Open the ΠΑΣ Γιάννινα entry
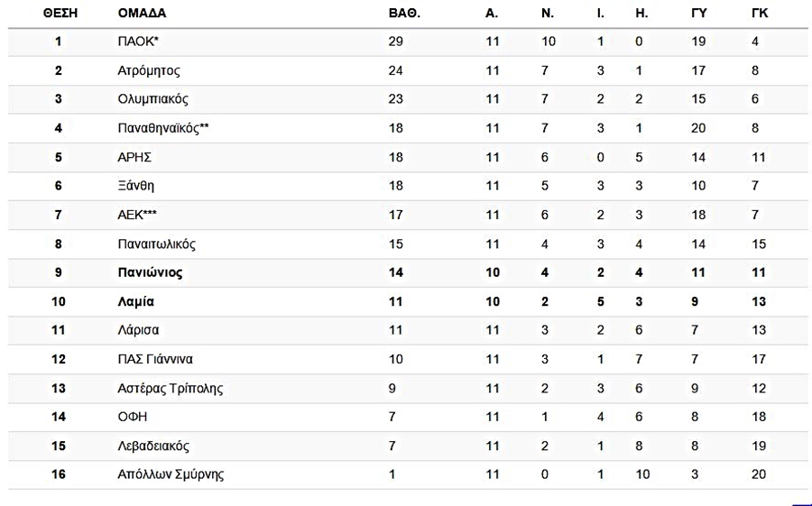The width and height of the screenshot is (812, 506). (155, 359)
